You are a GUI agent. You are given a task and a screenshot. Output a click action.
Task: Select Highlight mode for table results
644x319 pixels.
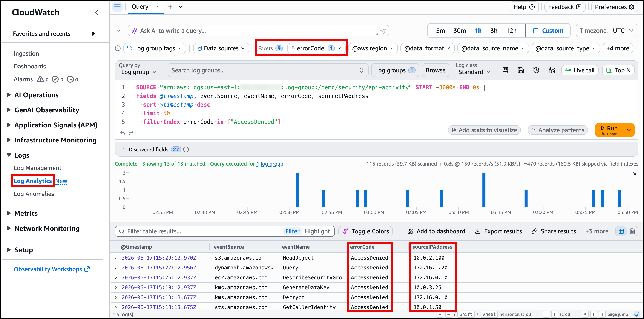(317, 231)
